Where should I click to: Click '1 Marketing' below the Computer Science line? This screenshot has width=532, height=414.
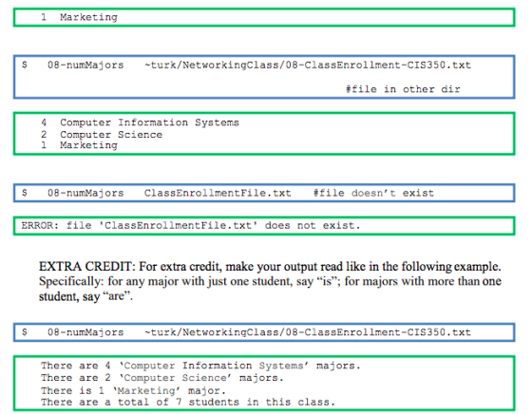coord(79,145)
